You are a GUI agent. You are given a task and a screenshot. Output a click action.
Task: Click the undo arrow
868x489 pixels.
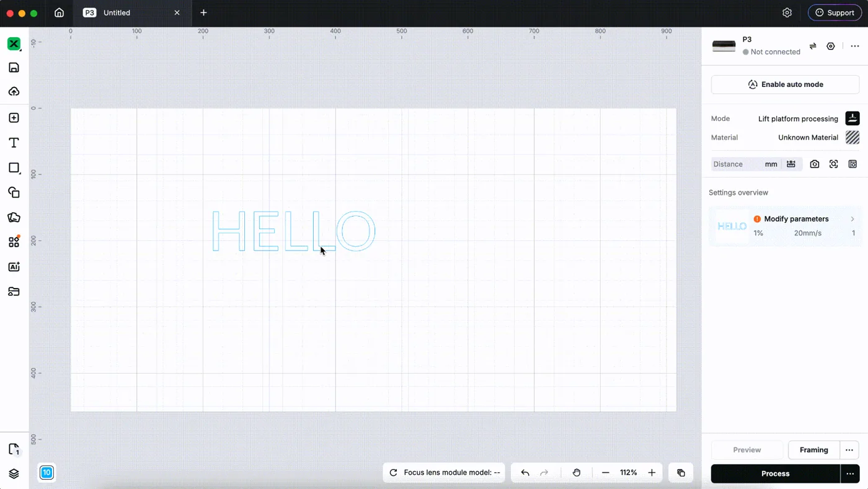(525, 473)
